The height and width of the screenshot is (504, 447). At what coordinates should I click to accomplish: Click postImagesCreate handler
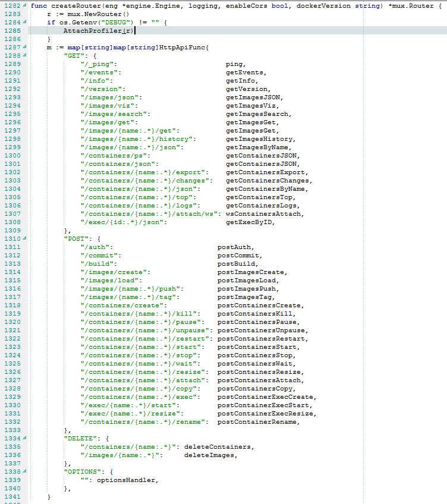point(250,272)
